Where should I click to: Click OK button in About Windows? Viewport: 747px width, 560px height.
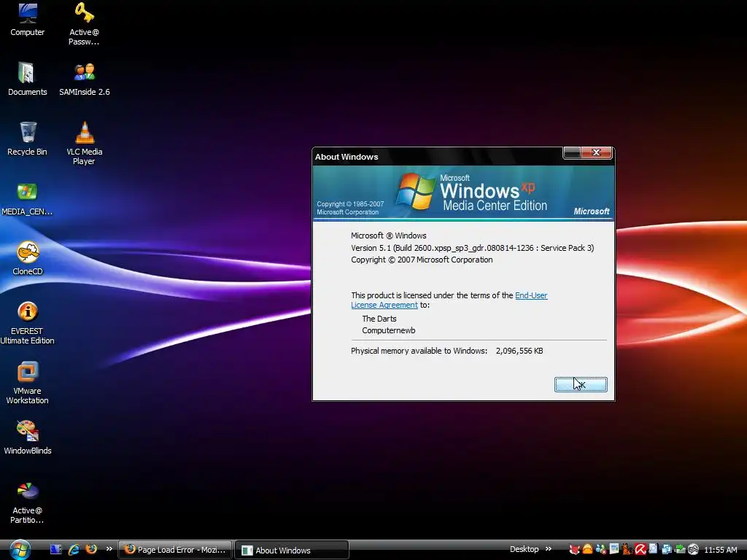click(x=581, y=384)
